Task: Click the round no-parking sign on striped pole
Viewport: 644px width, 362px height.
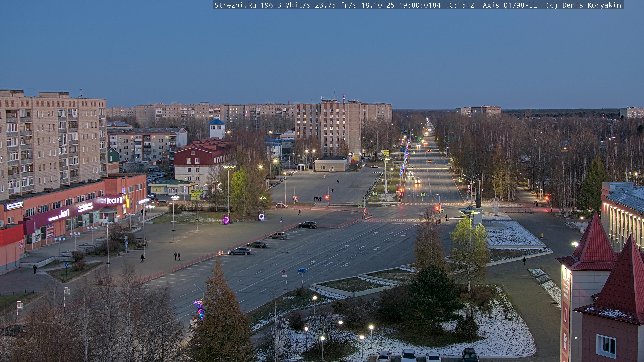Action: point(284,271)
